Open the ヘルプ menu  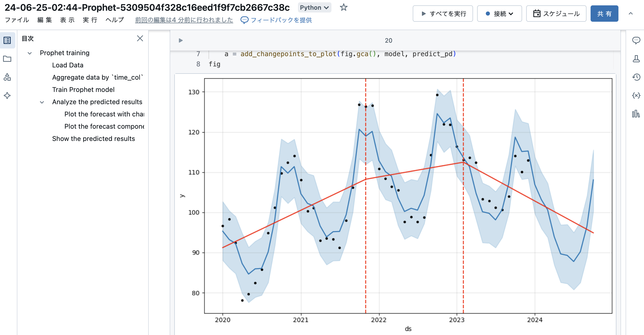pos(115,20)
